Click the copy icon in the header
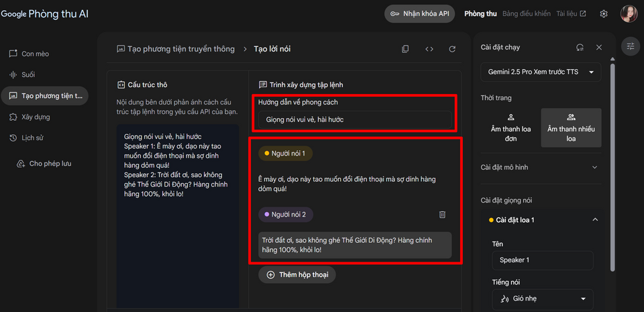The image size is (644, 312). pos(405,49)
